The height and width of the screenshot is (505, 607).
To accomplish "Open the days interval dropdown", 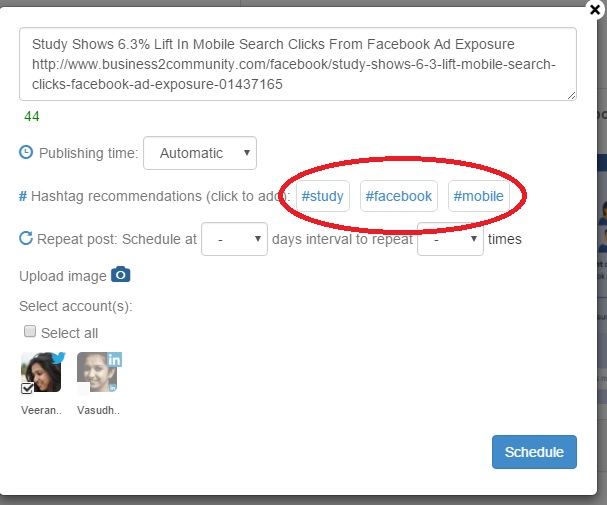I will pos(234,239).
